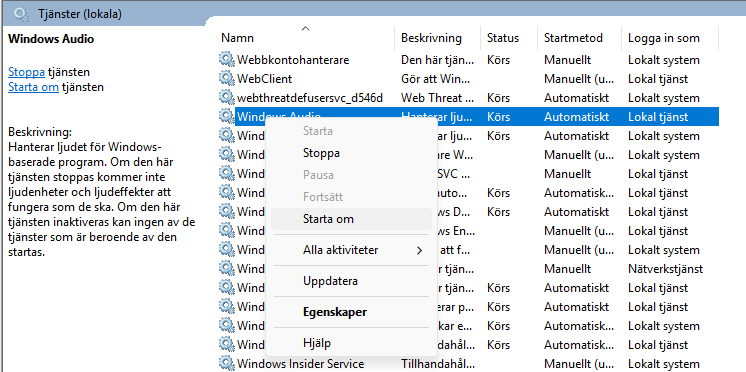
Task: Click the gear icon of the row with description 'kar e...'
Action: [x=226, y=326]
